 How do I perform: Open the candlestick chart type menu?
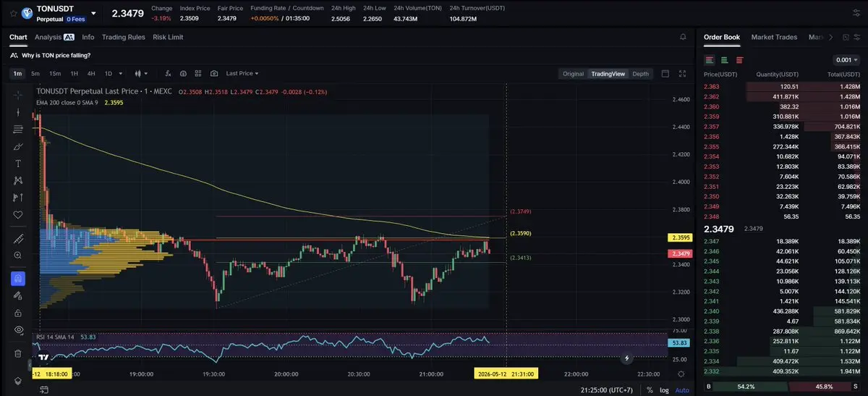[142, 73]
